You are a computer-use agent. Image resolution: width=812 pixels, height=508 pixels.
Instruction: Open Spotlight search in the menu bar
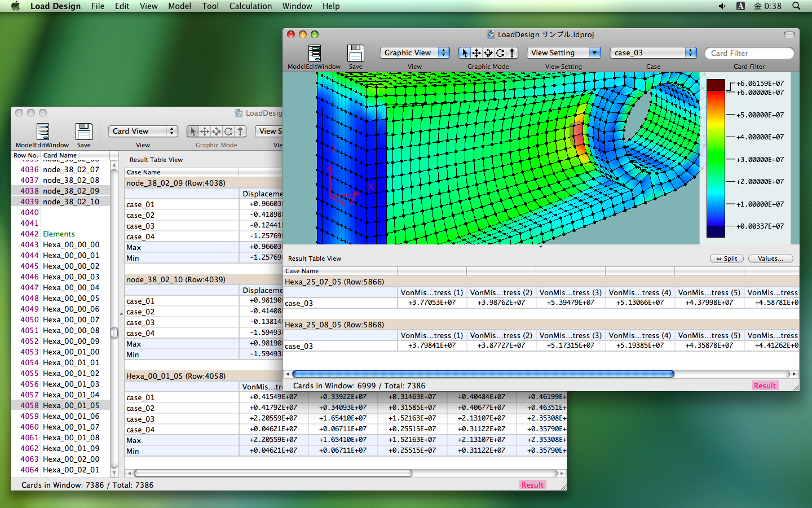tap(796, 6)
